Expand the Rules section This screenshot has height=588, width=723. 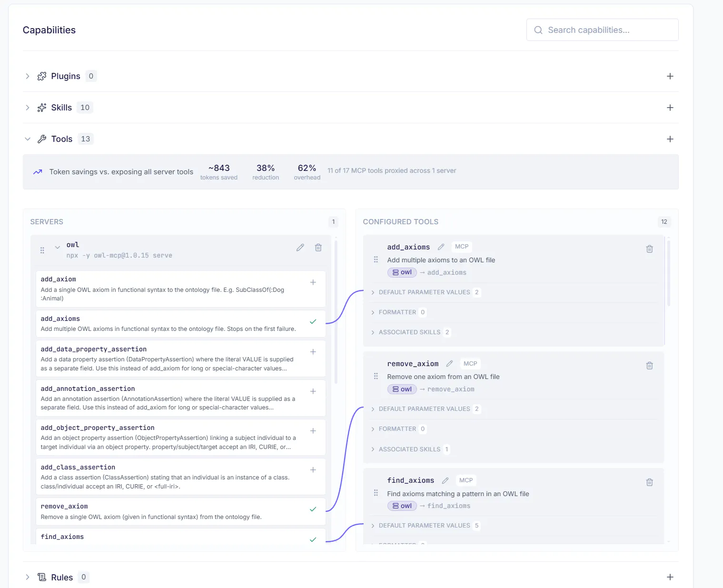[x=28, y=577]
